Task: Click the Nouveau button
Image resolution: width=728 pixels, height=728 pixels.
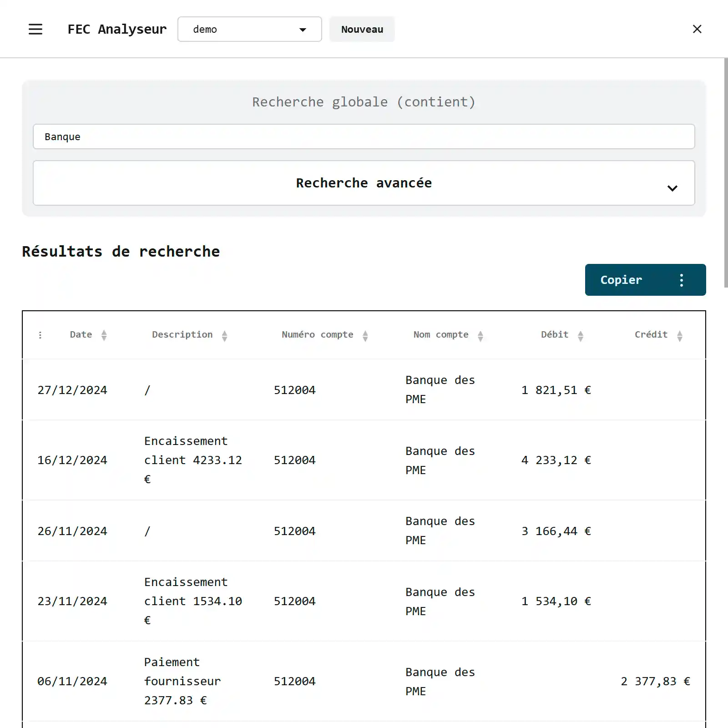Action: pos(362,29)
